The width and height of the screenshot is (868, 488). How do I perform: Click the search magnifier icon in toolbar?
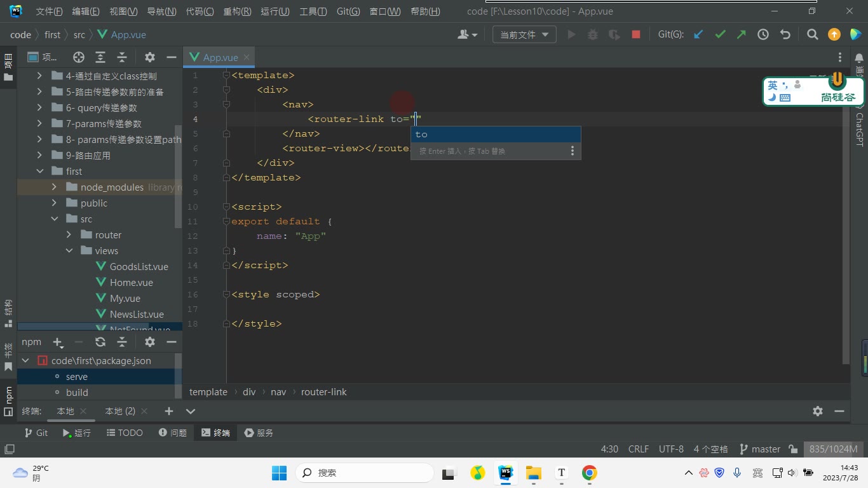812,35
